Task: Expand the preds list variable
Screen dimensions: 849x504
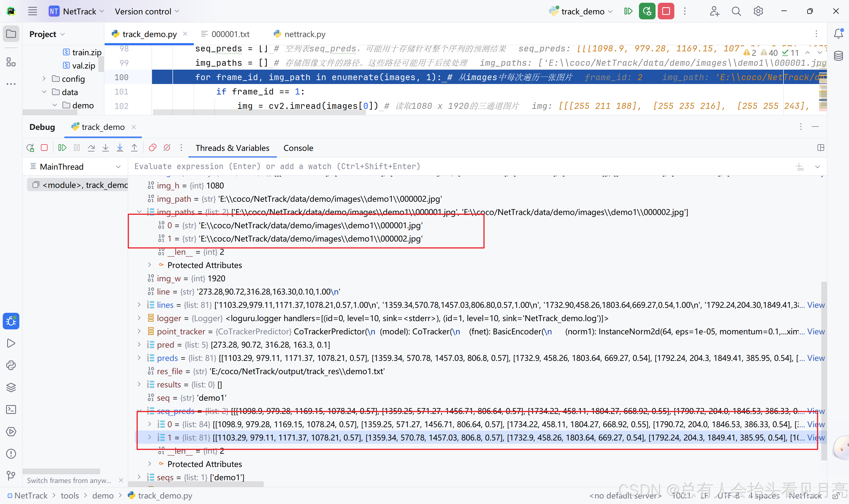Action: (139, 358)
